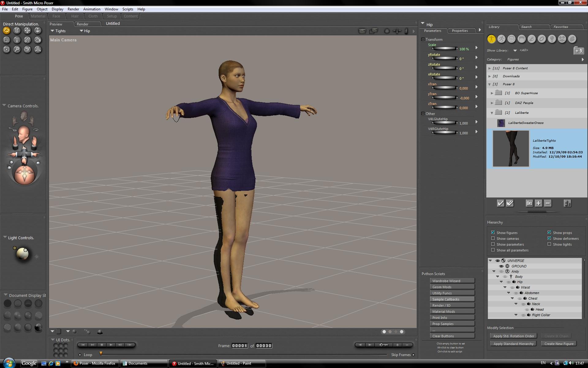
Task: Adjust the xTran parameter dial
Action: (445, 88)
